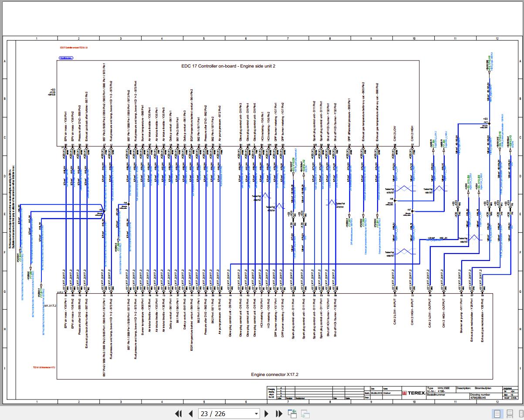Click the blue hyperlink button in the diagram
The width and height of the screenshot is (524, 420).
(x=66, y=58)
